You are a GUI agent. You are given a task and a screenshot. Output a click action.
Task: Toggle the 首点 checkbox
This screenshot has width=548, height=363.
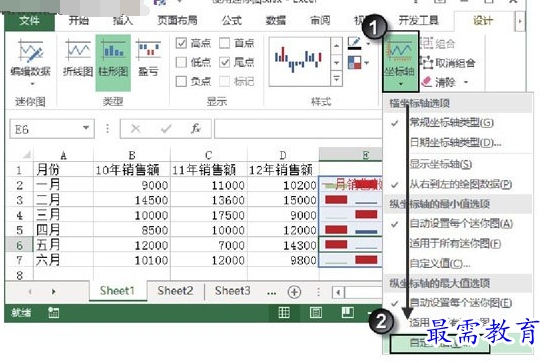point(224,43)
